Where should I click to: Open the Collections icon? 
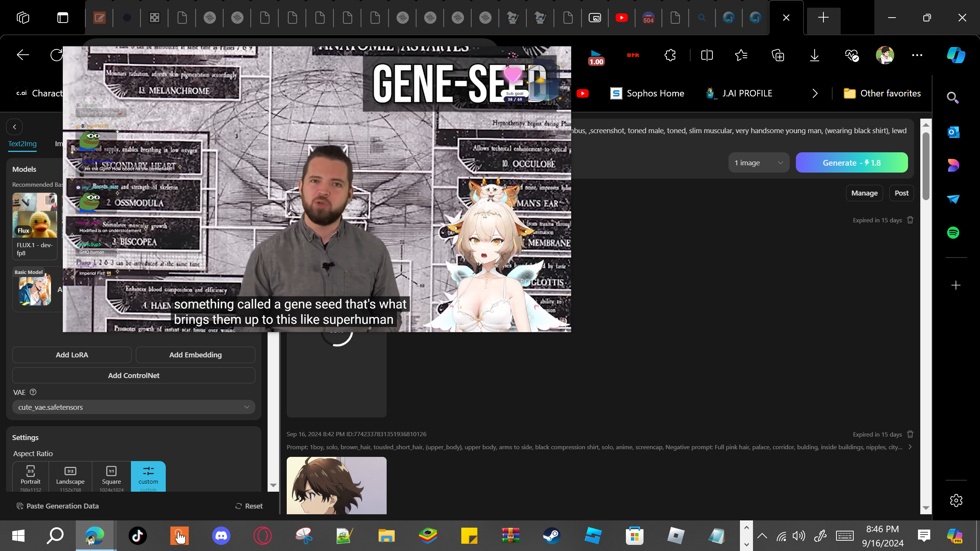[x=778, y=55]
